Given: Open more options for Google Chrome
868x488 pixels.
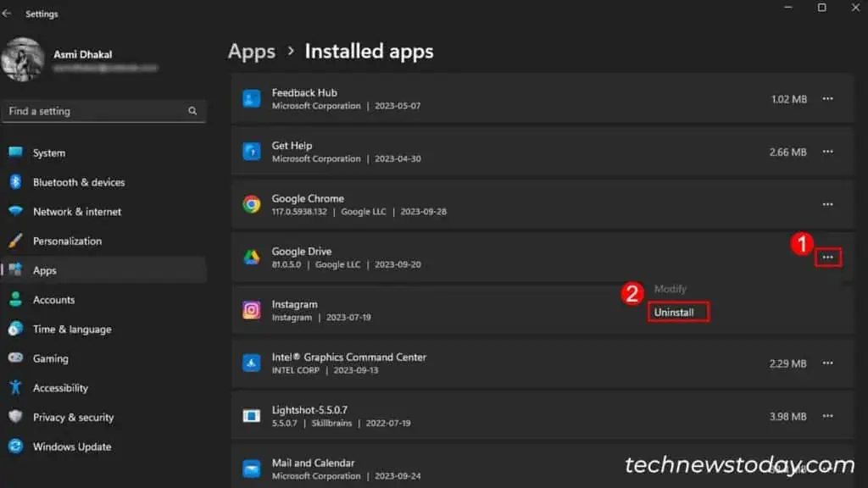Looking at the screenshot, I should pyautogui.click(x=827, y=204).
